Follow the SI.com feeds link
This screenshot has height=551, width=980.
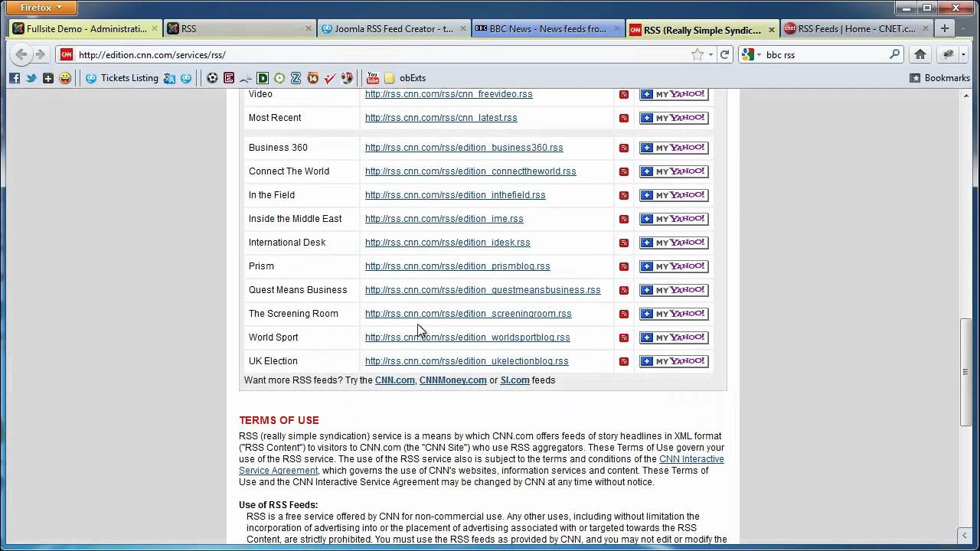click(x=514, y=380)
